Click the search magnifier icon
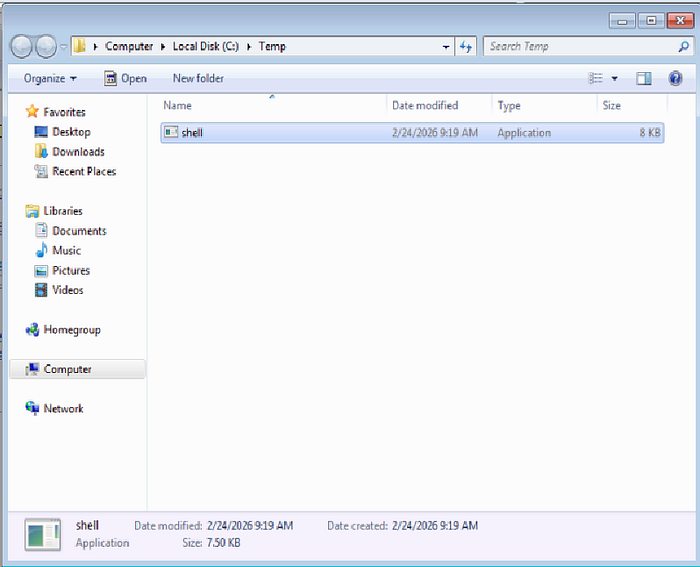This screenshot has height=567, width=700. [x=683, y=46]
